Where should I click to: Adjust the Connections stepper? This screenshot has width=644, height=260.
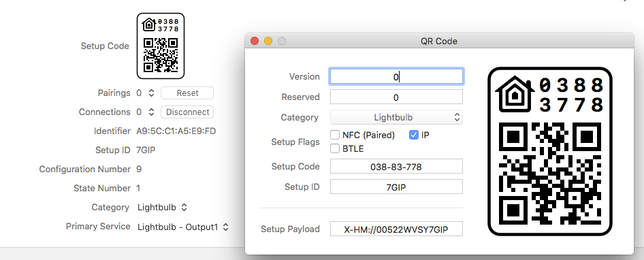[x=151, y=112]
